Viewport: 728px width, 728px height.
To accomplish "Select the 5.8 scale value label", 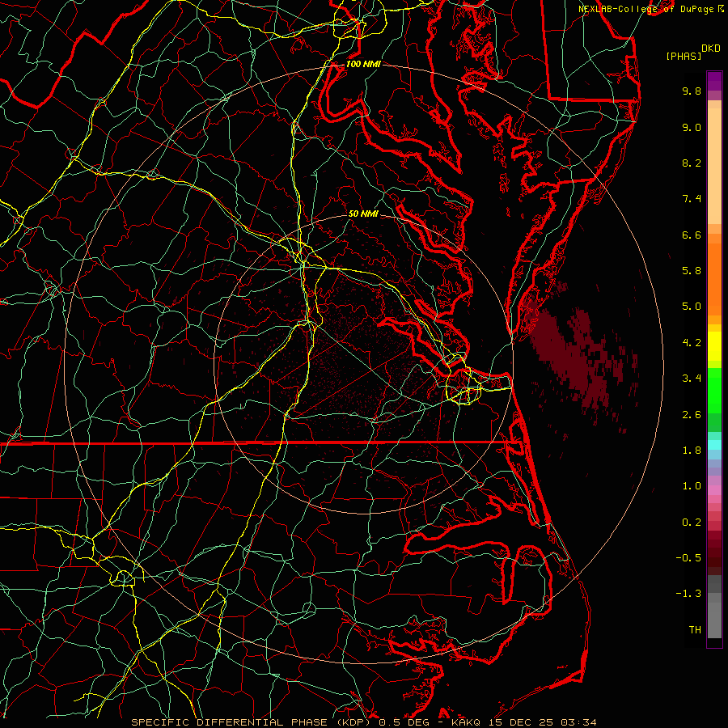I will 692,271.
